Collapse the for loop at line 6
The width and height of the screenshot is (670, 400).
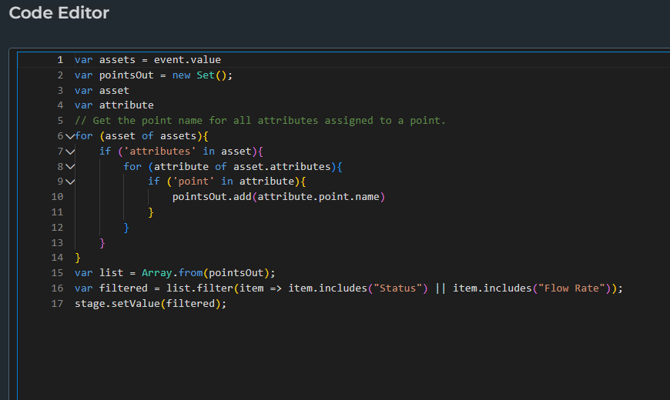point(70,136)
